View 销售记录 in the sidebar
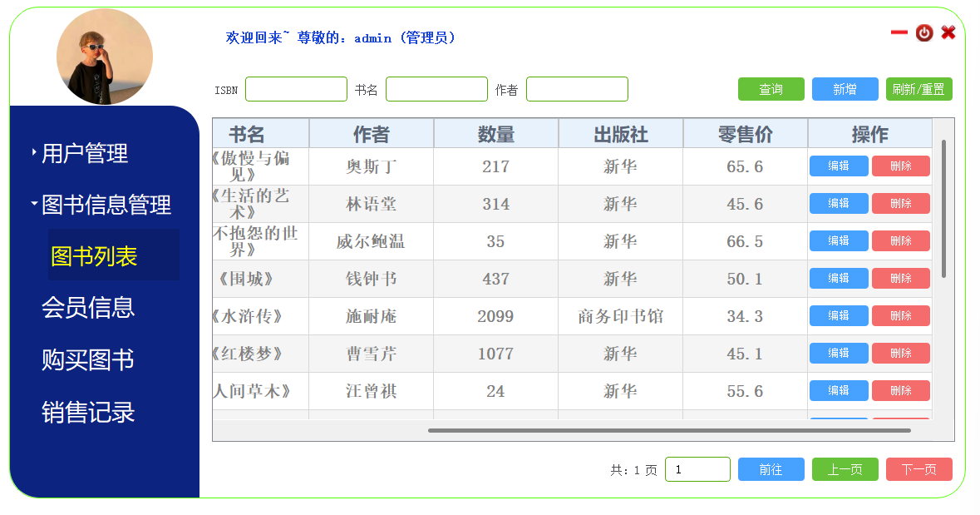The image size is (980, 515). [88, 413]
